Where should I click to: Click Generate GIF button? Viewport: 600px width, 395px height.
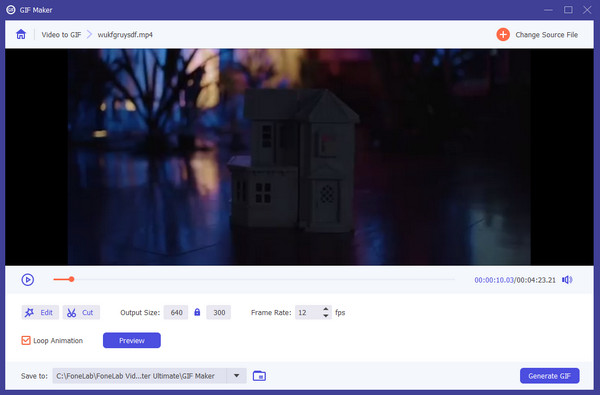point(549,376)
